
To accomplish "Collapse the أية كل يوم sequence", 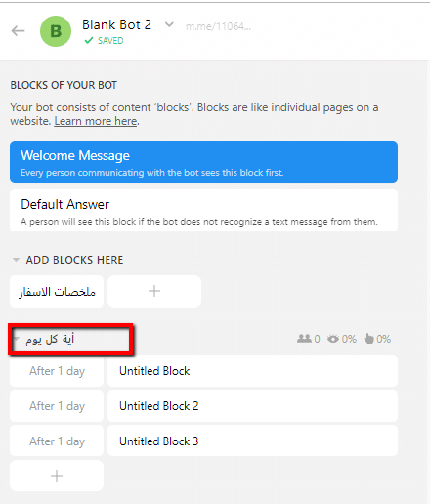I will [16, 339].
